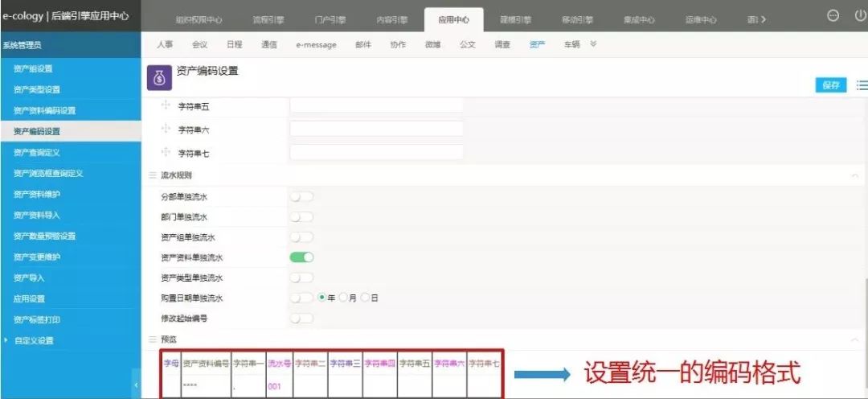Screen dimensions: 868x399
Task: Click the drag handle icon for 字符串五
Action: pos(166,106)
